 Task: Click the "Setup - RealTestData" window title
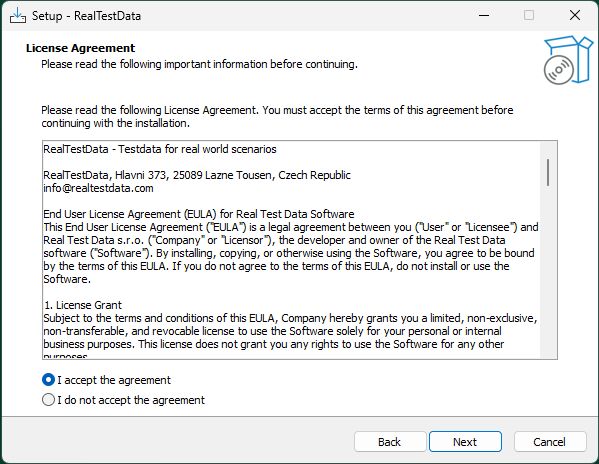pos(86,16)
